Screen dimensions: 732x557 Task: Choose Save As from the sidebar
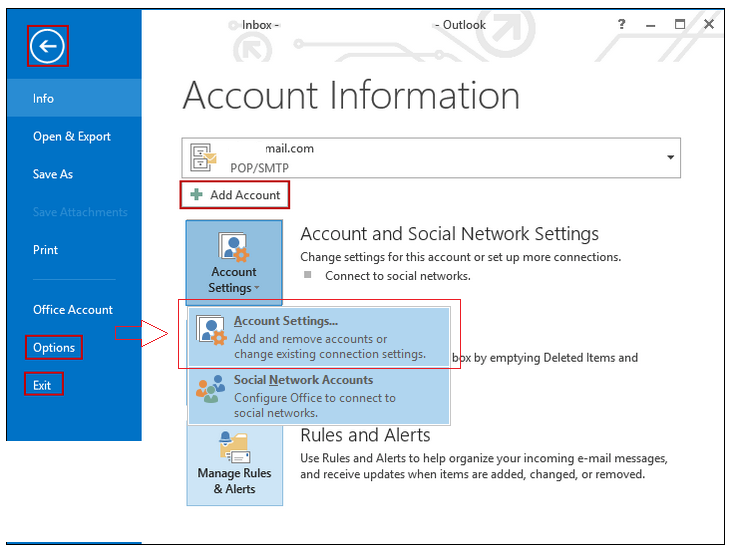(x=53, y=174)
